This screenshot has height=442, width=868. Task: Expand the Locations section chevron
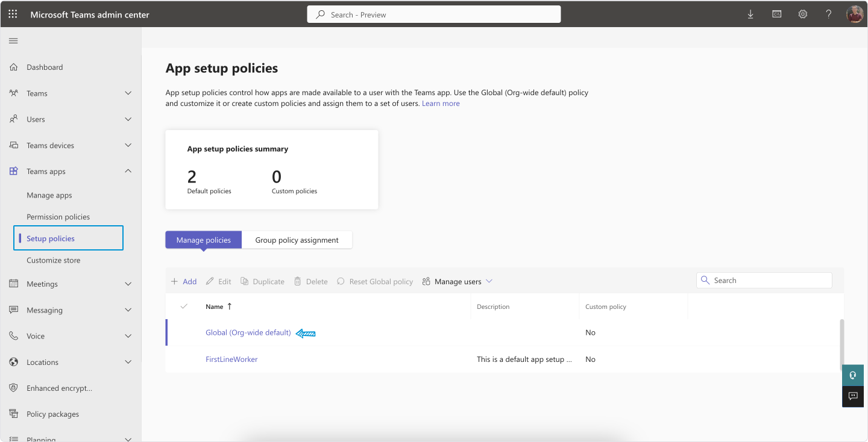(x=128, y=362)
